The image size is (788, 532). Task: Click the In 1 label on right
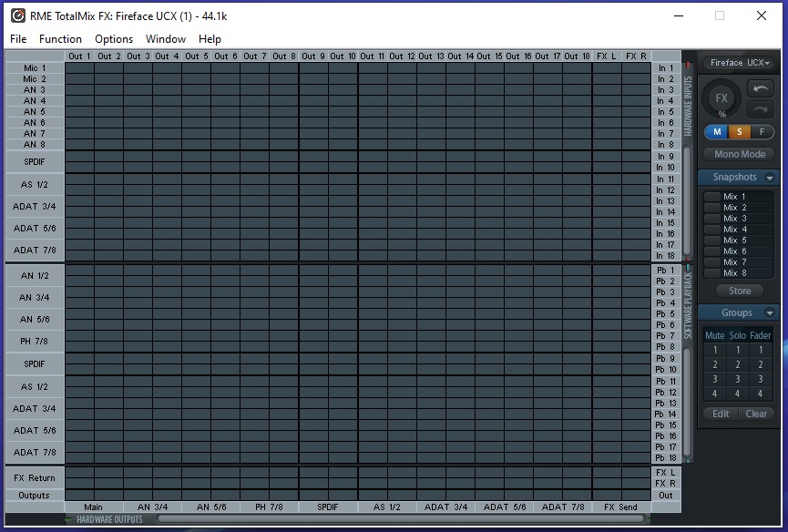point(666,67)
